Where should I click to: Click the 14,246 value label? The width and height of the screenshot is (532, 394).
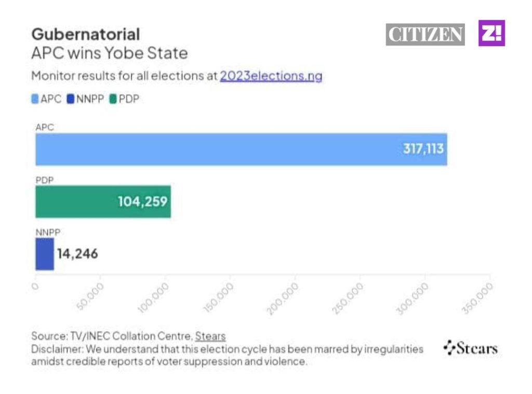[77, 254]
